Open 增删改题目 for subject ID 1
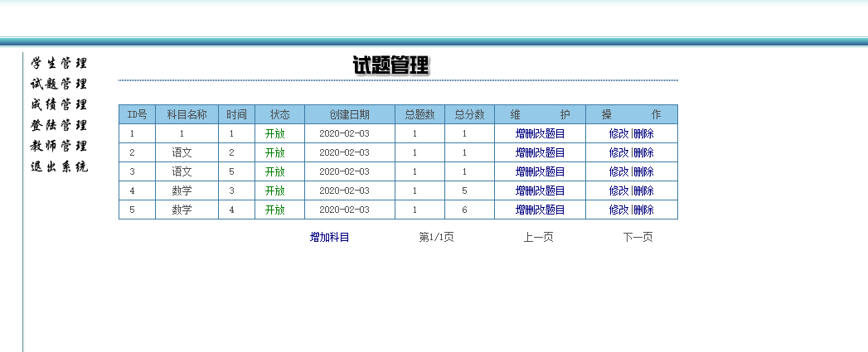This screenshot has width=868, height=352. pyautogui.click(x=540, y=133)
